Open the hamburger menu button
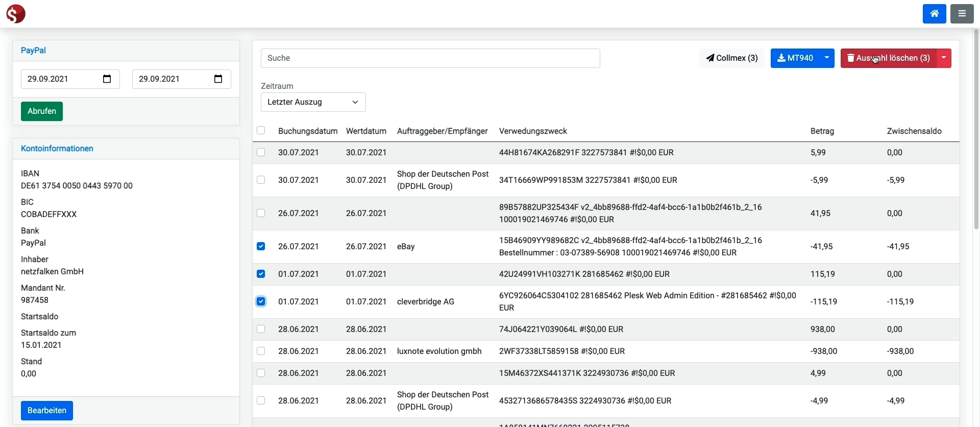 (x=962, y=14)
